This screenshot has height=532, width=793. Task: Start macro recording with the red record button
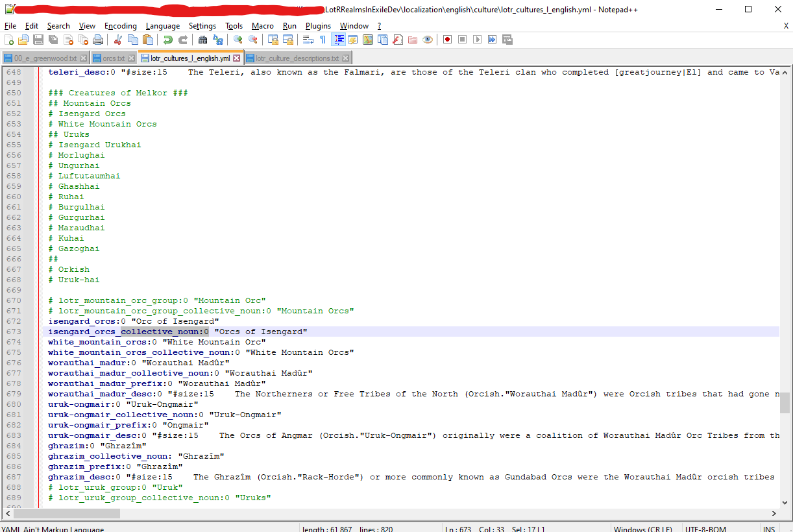(447, 40)
